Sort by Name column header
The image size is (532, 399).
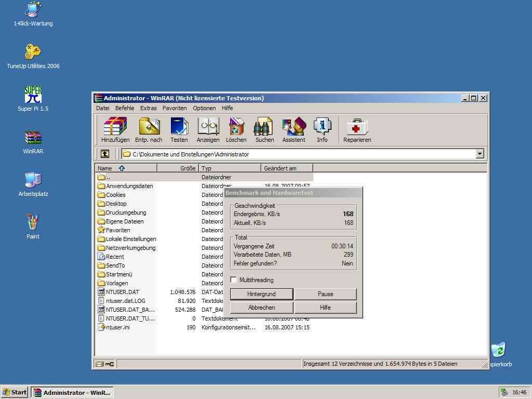click(x=126, y=168)
